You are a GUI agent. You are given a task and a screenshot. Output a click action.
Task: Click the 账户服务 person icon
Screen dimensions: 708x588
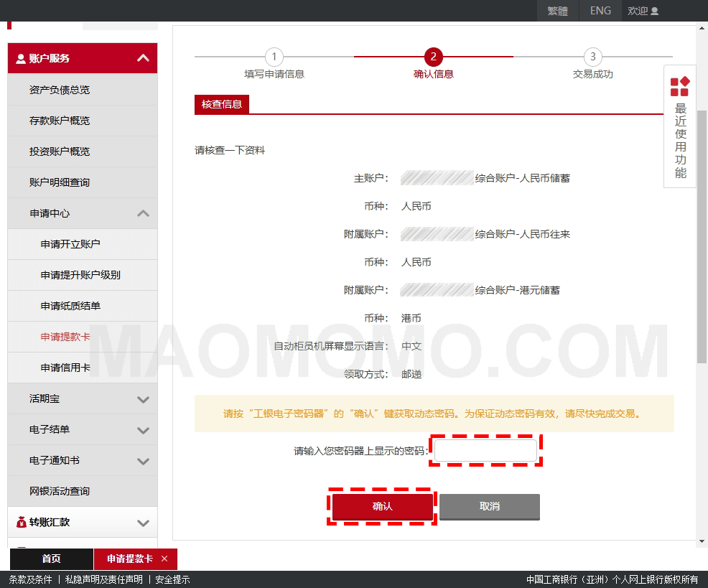click(20, 58)
